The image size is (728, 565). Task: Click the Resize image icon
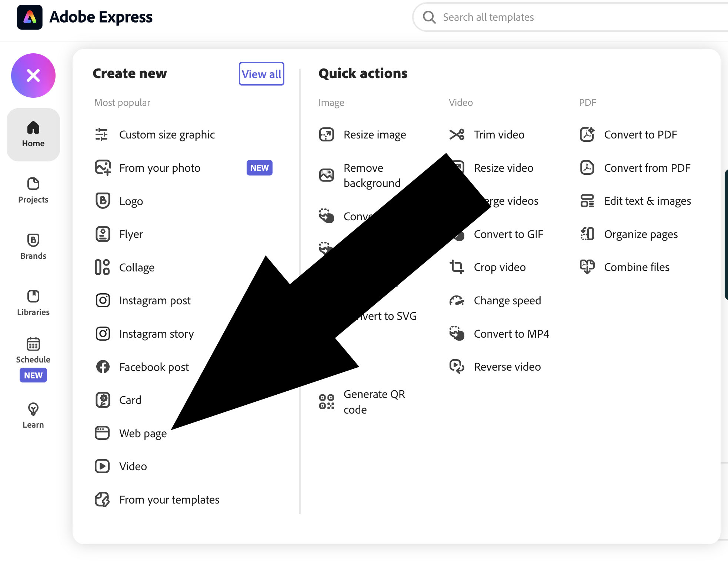(x=327, y=134)
